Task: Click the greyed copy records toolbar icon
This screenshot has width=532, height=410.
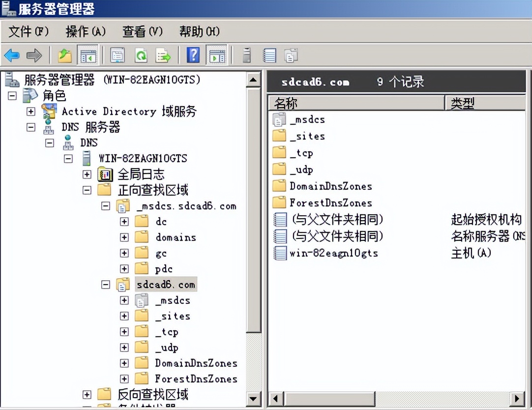Action: tap(291, 55)
